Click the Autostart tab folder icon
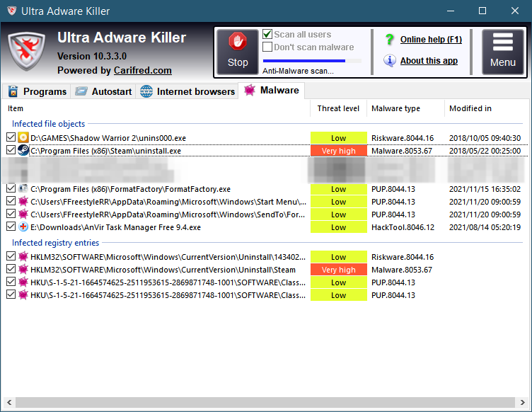The height and width of the screenshot is (412, 532). point(81,91)
